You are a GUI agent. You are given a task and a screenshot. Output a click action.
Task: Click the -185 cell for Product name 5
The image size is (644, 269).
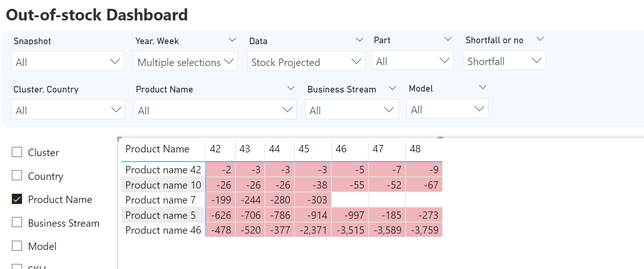387,215
